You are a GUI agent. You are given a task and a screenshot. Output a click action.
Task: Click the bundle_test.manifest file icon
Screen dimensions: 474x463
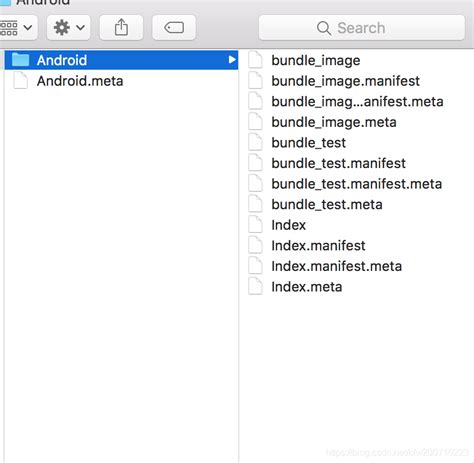pyautogui.click(x=256, y=163)
